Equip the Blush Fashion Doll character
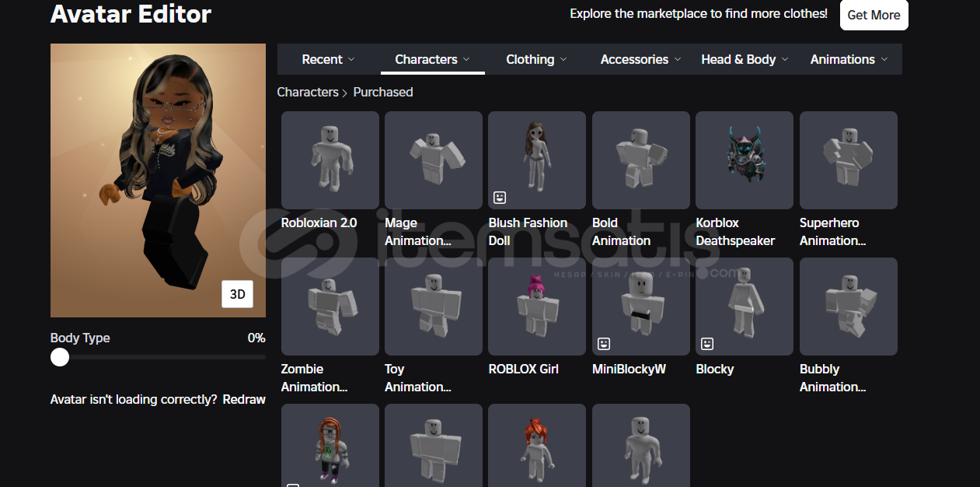This screenshot has height=487, width=980. click(x=537, y=160)
